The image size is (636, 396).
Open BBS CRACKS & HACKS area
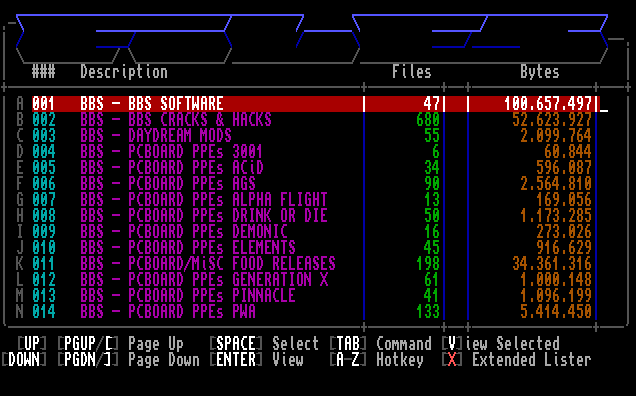tap(316, 120)
